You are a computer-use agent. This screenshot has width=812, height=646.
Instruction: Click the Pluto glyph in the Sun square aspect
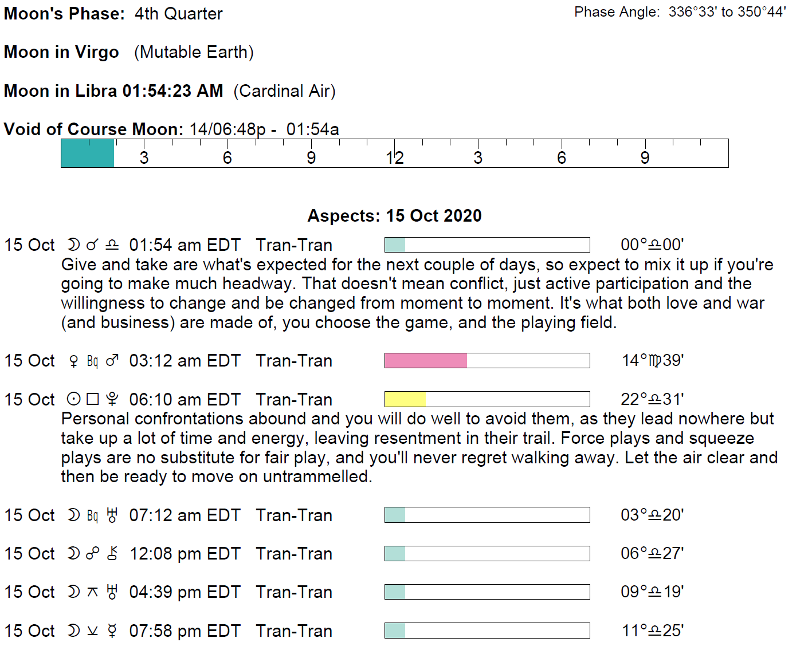point(112,399)
